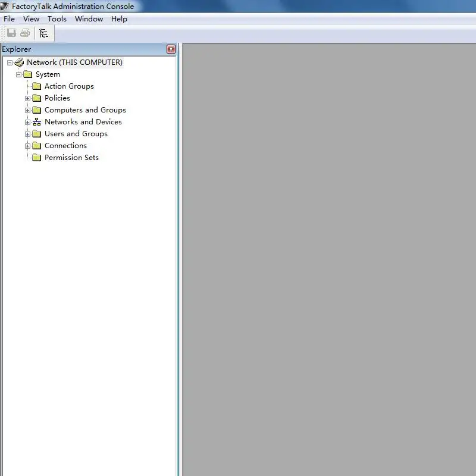Select the Users and Groups label
The image size is (476, 476).
pyautogui.click(x=76, y=134)
